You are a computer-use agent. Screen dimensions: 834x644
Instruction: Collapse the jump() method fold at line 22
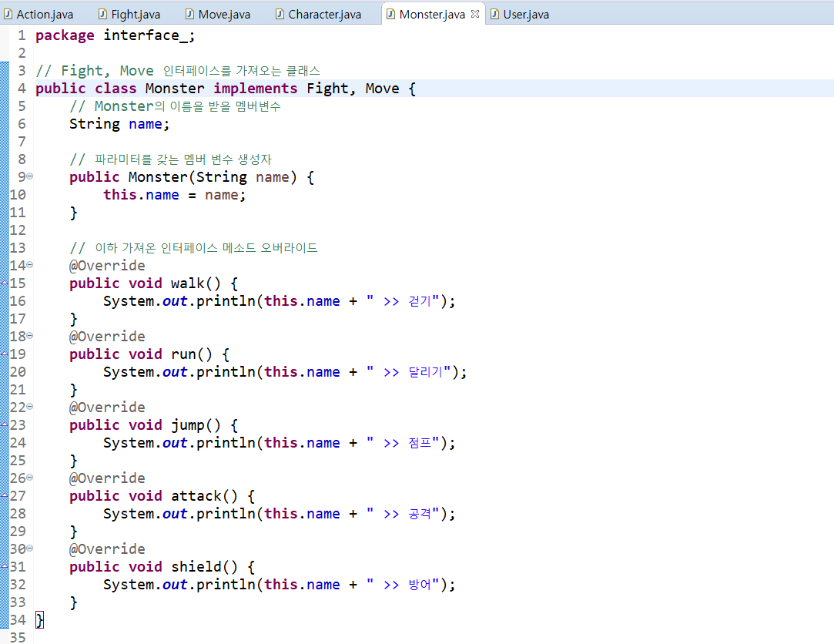30,406
